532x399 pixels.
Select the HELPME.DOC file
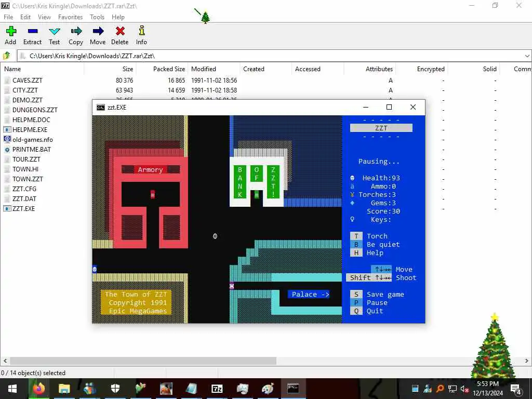[31, 120]
